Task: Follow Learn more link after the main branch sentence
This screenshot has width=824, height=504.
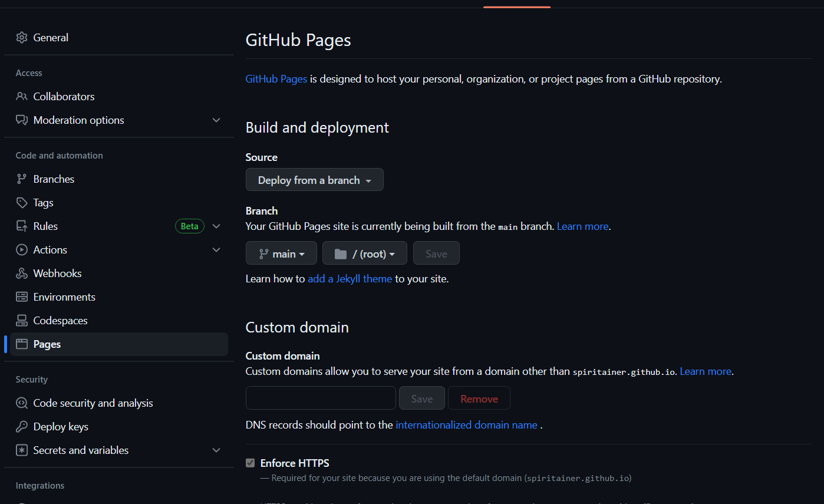Action: point(582,226)
